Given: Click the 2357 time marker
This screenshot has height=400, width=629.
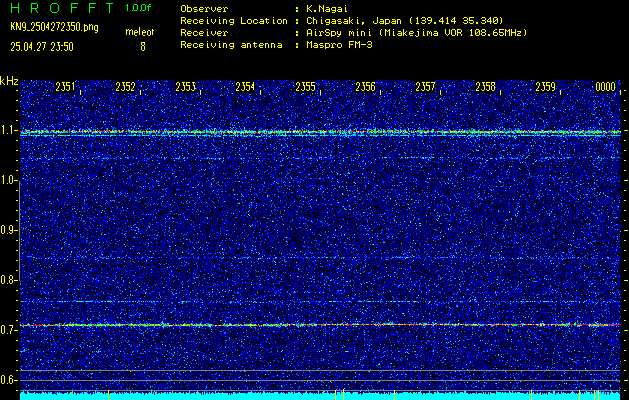Looking at the screenshot, I should [x=425, y=87].
